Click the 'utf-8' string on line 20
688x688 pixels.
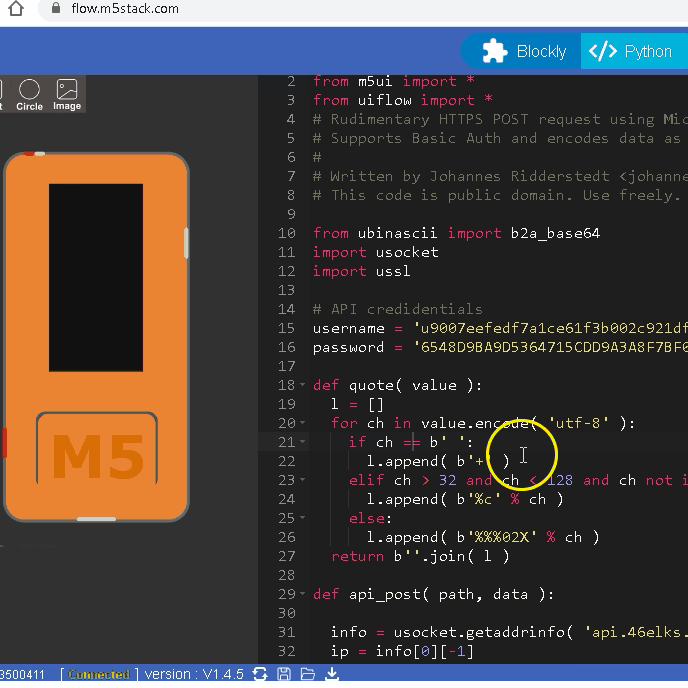click(x=579, y=423)
